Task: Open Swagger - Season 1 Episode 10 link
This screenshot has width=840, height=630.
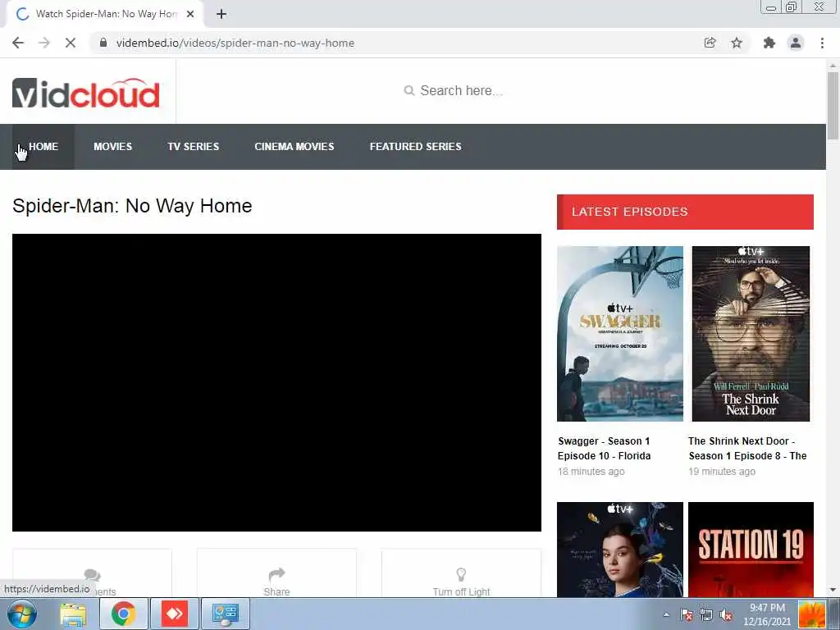Action: pos(605,449)
